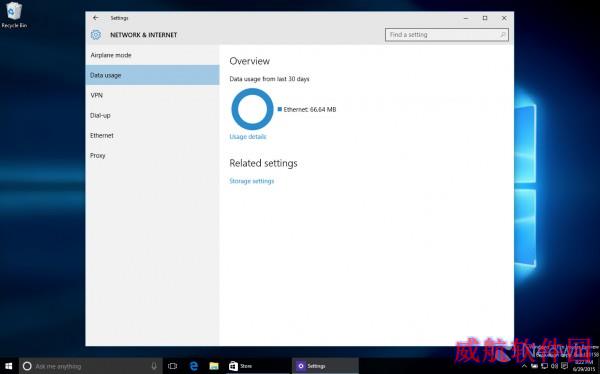Click the Find a setting search box
The width and height of the screenshot is (600, 374).
coord(447,35)
